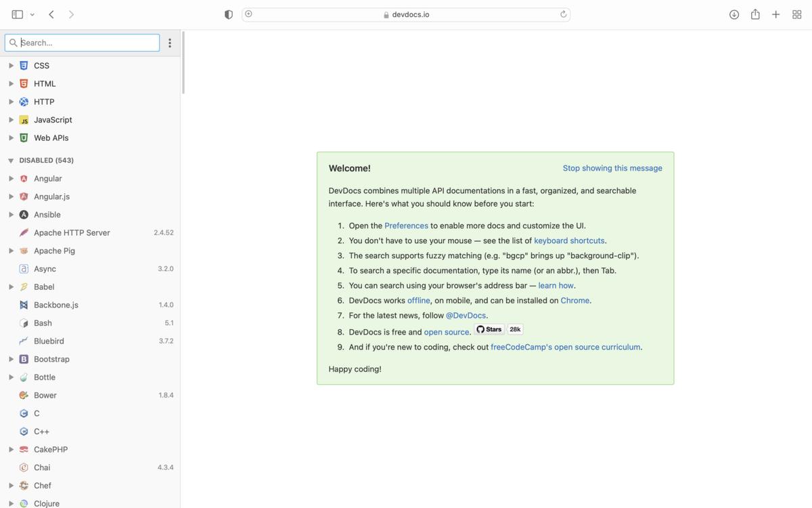Expand the Angular docs arrow

[11, 179]
